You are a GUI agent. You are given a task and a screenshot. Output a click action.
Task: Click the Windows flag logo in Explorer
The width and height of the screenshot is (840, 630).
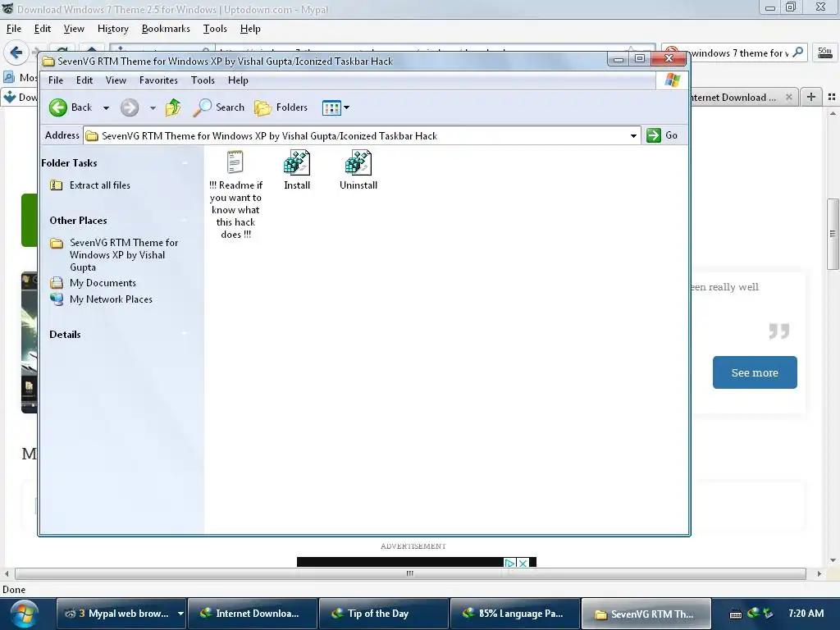click(x=673, y=80)
